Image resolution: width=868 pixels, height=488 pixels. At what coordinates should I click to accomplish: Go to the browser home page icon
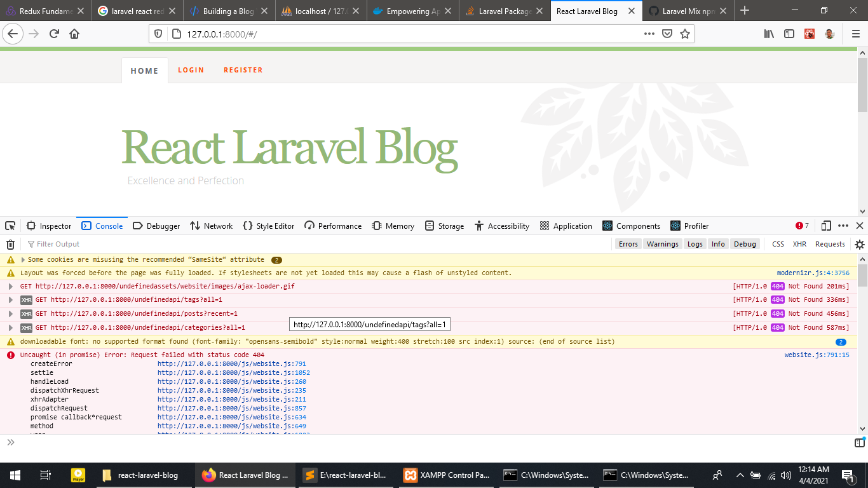(74, 34)
